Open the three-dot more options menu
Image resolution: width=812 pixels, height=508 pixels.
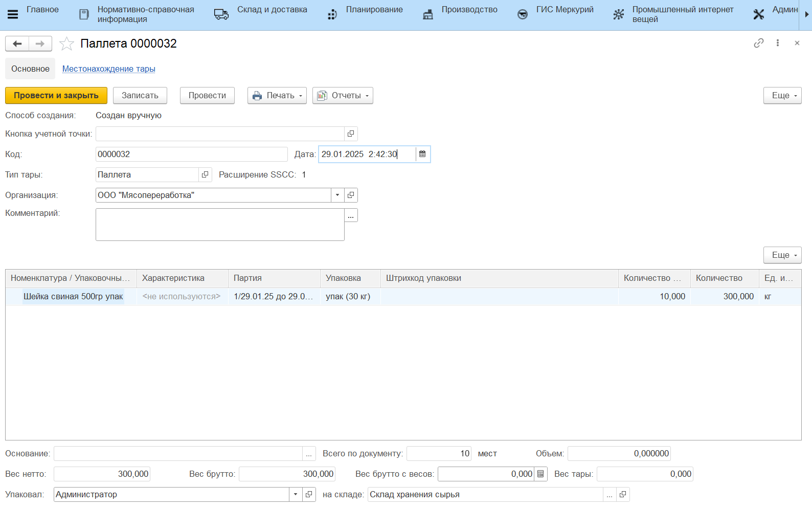pyautogui.click(x=777, y=43)
